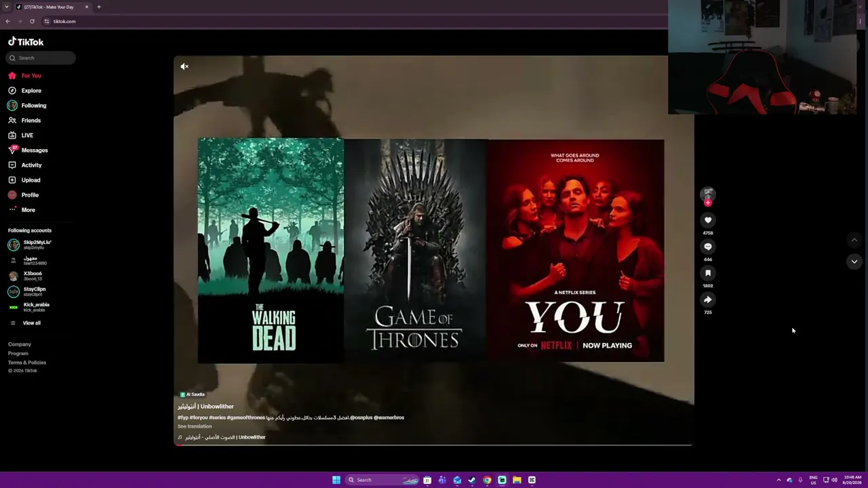Expand View all following accounts
This screenshot has height=488, width=868.
[26, 323]
